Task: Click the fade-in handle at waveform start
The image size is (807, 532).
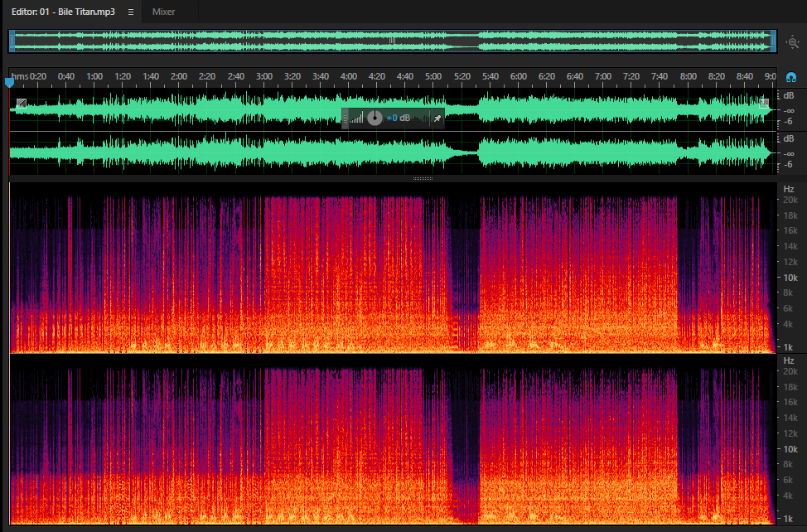Action: 21,104
